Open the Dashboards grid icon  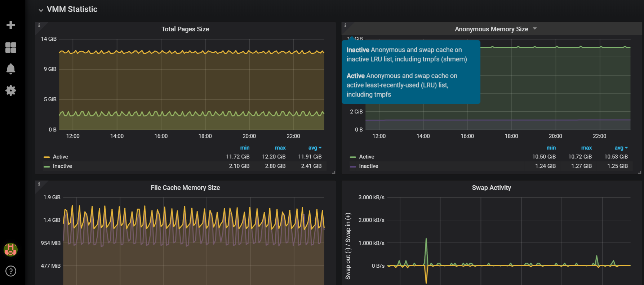[x=11, y=48]
